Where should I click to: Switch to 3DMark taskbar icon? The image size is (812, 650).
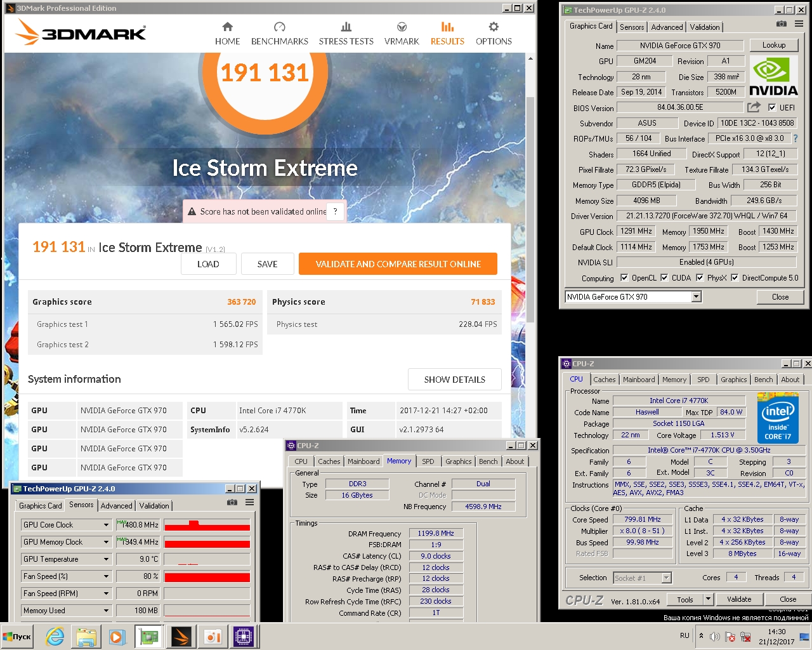pyautogui.click(x=181, y=636)
